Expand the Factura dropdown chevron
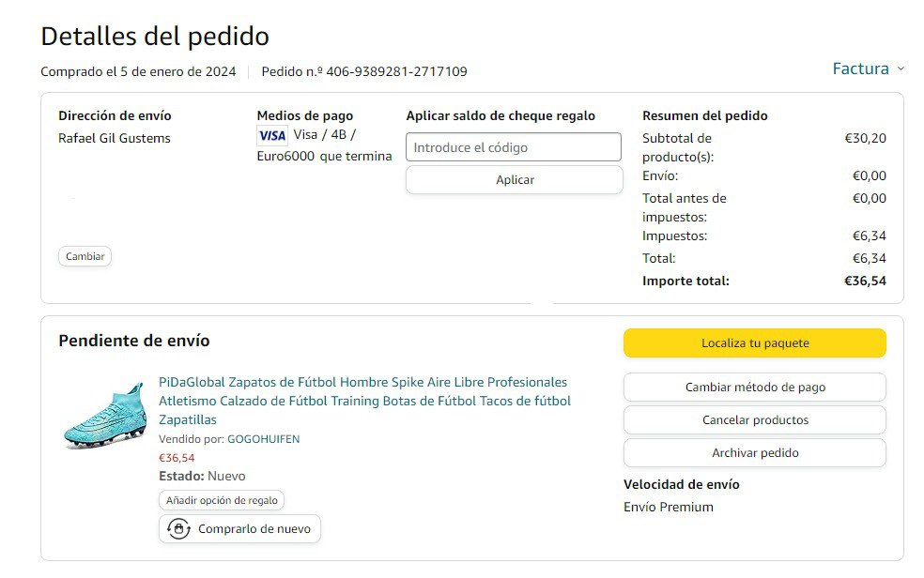 tap(901, 68)
